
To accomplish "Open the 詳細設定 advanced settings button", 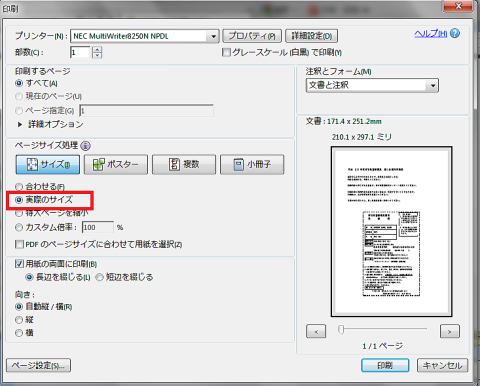I will point(312,36).
